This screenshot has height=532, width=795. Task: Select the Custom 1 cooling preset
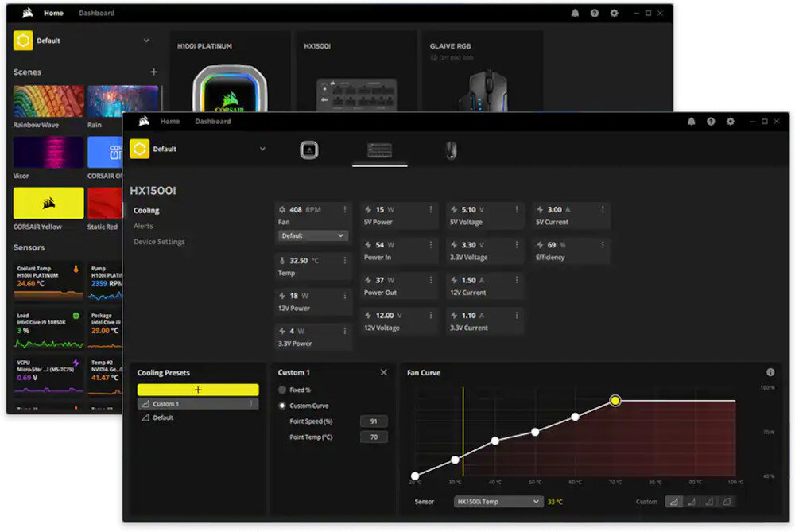coord(198,404)
